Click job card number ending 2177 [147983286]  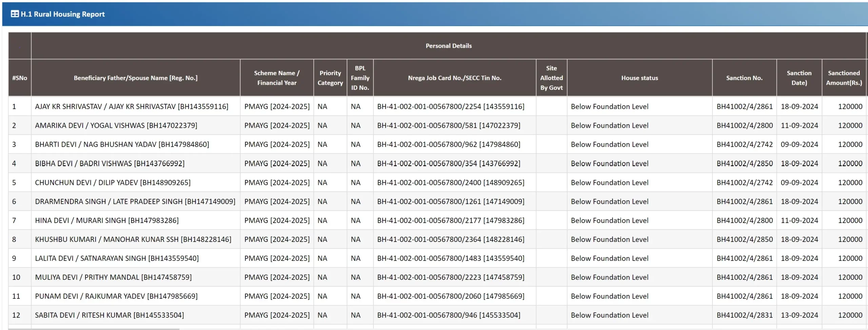coord(451,220)
